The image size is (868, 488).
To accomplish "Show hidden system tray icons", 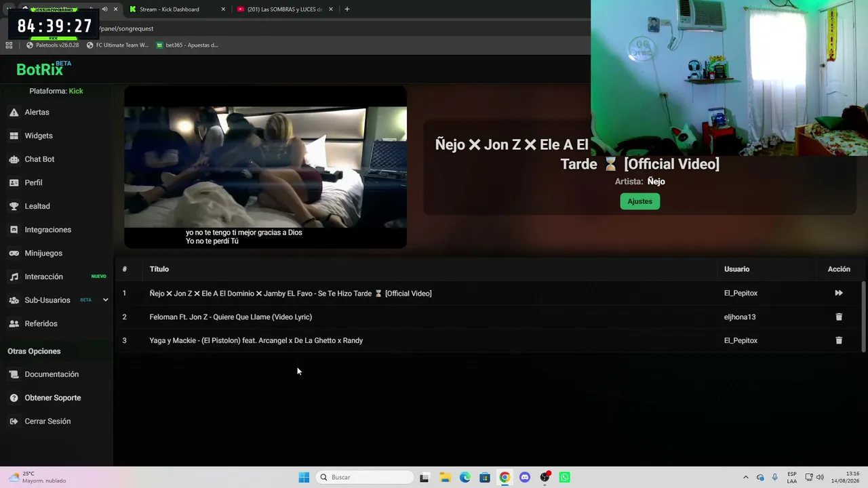I will (x=746, y=477).
